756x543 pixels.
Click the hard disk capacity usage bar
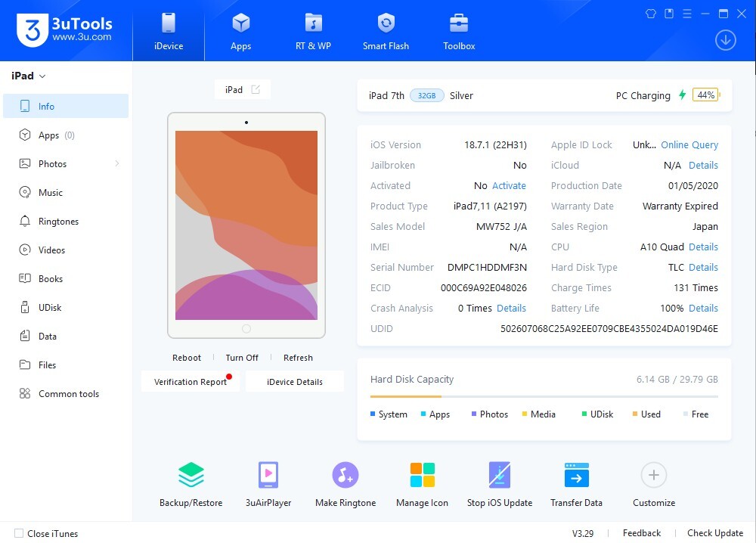pyautogui.click(x=544, y=396)
